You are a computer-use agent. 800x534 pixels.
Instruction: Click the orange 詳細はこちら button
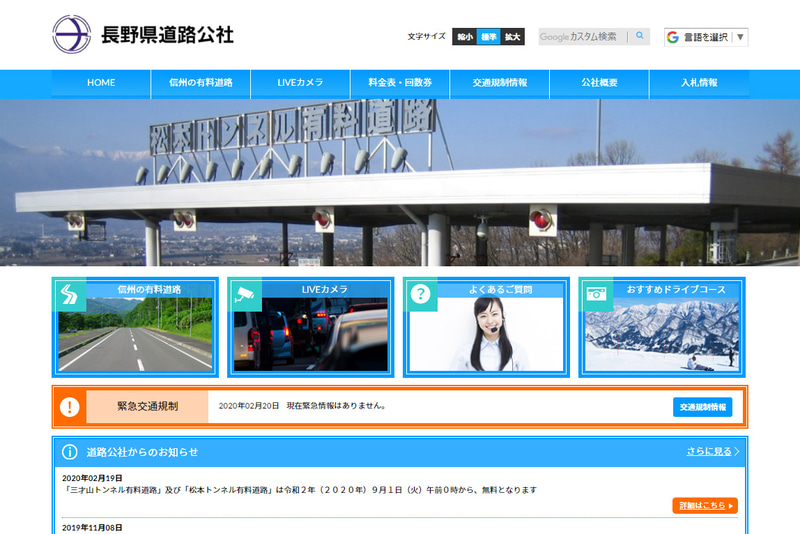pos(705,505)
